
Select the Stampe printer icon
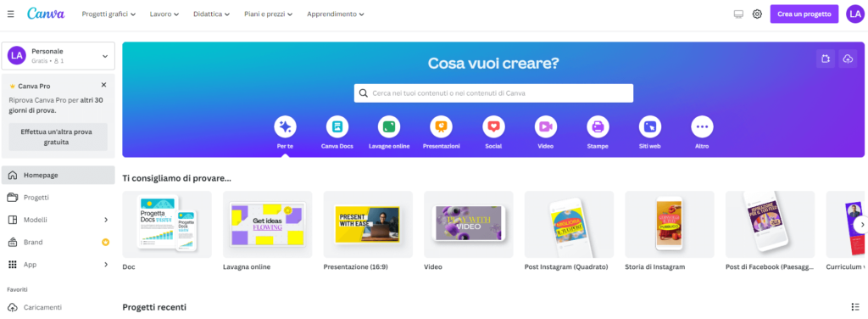[598, 126]
